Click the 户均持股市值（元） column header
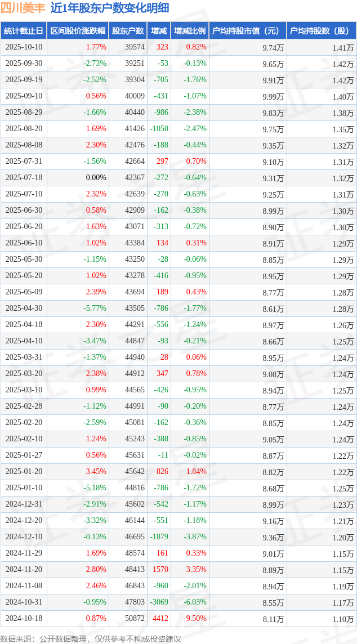 point(248,31)
